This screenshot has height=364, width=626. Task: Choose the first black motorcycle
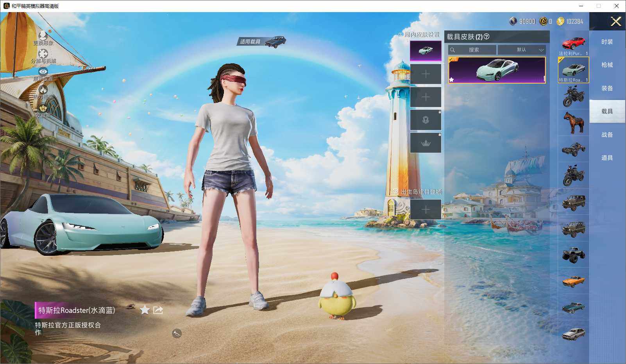(573, 96)
